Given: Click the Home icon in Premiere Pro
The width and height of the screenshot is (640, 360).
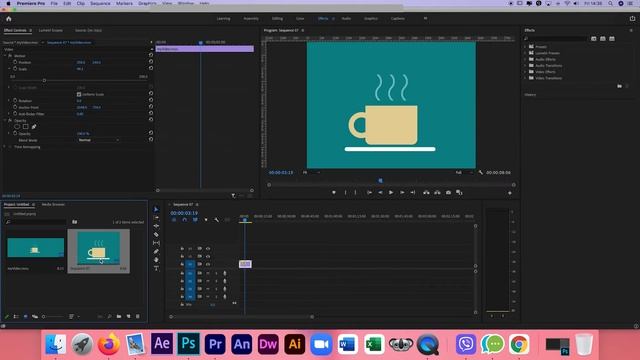Looking at the screenshot, I should click(9, 19).
